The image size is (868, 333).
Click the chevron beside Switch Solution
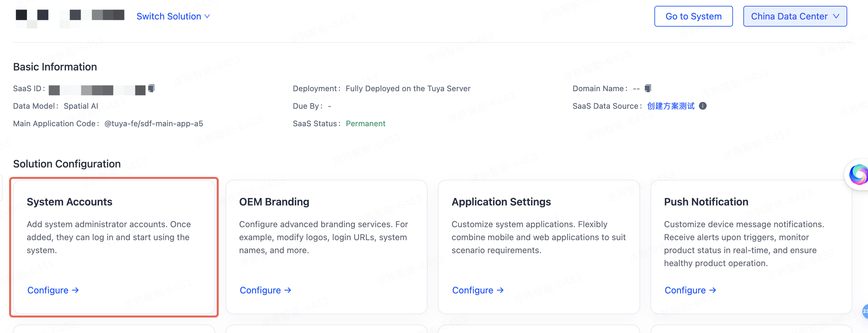(207, 16)
